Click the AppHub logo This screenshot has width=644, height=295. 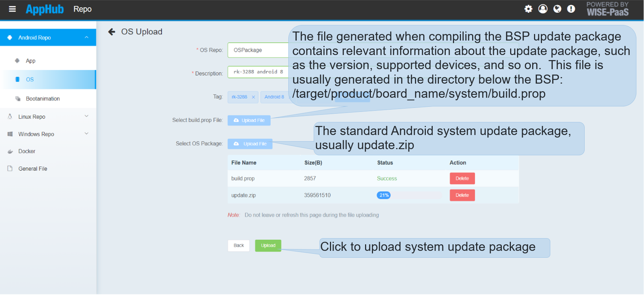tap(45, 9)
